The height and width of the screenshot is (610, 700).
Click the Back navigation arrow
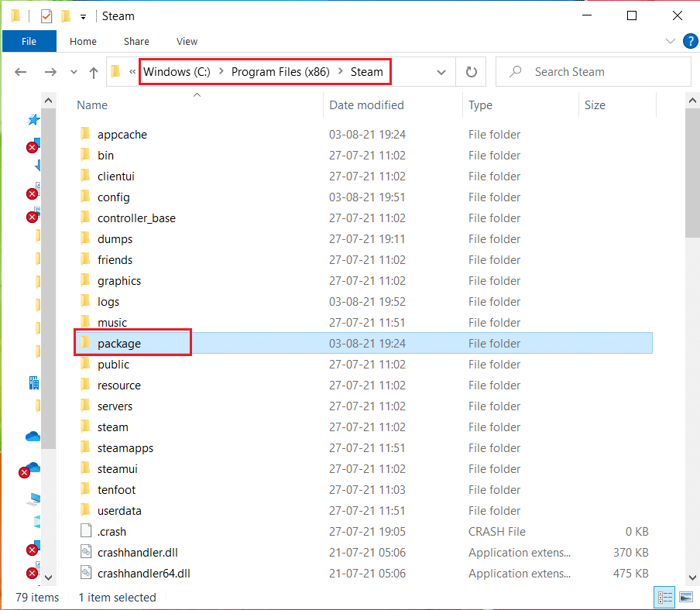20,71
